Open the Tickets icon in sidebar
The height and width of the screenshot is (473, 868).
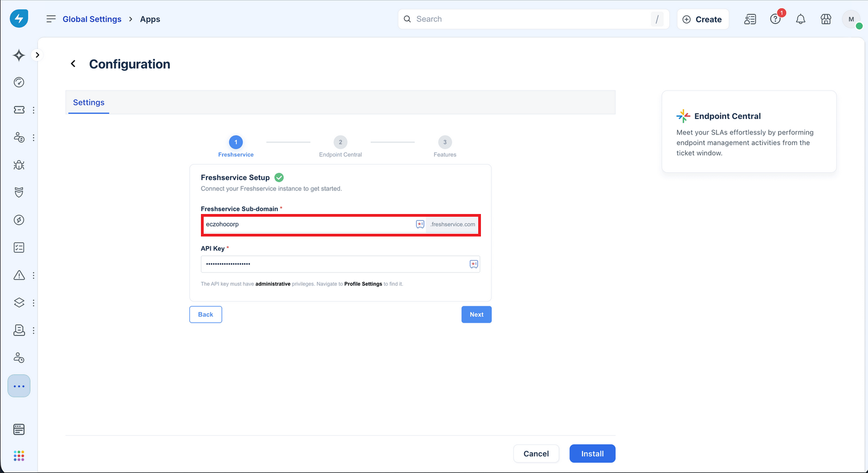click(19, 110)
